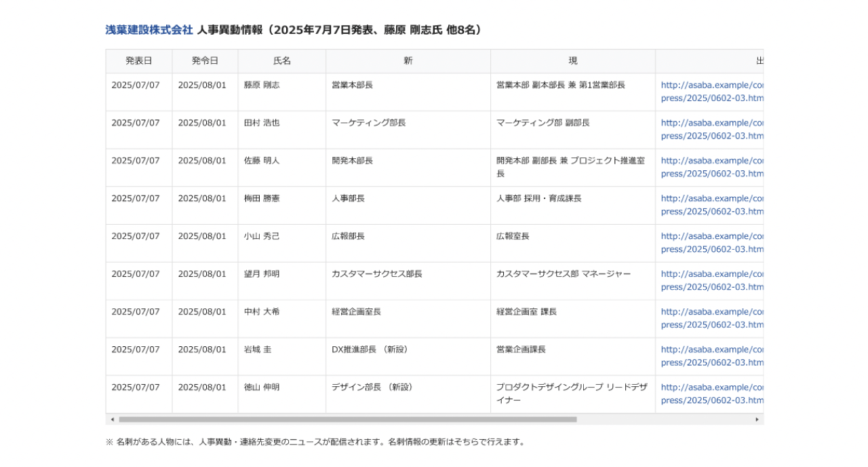The width and height of the screenshot is (868, 467).
Task: Open the press URL in 梅田 勝憲 row
Action: (x=712, y=205)
